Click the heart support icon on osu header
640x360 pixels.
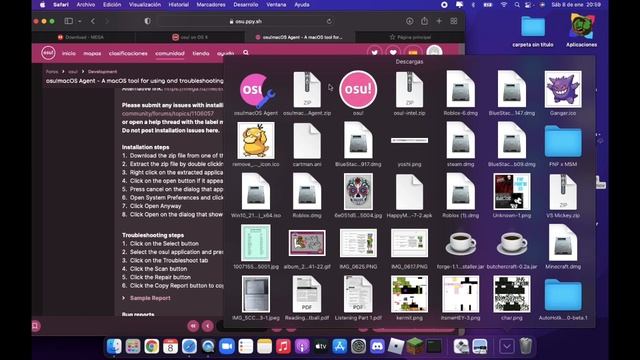[393, 53]
